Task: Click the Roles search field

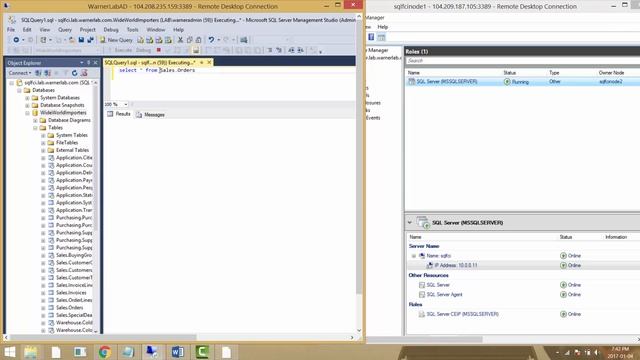Action: [522, 60]
